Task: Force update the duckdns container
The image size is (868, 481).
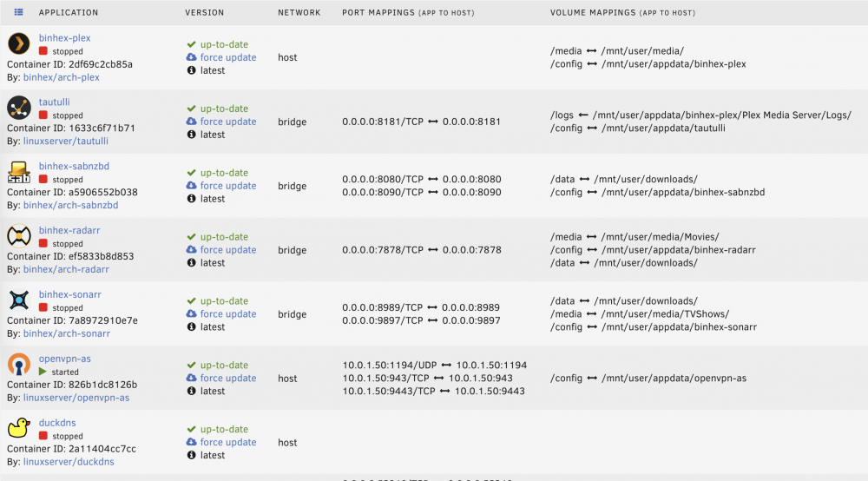Action: tap(228, 442)
